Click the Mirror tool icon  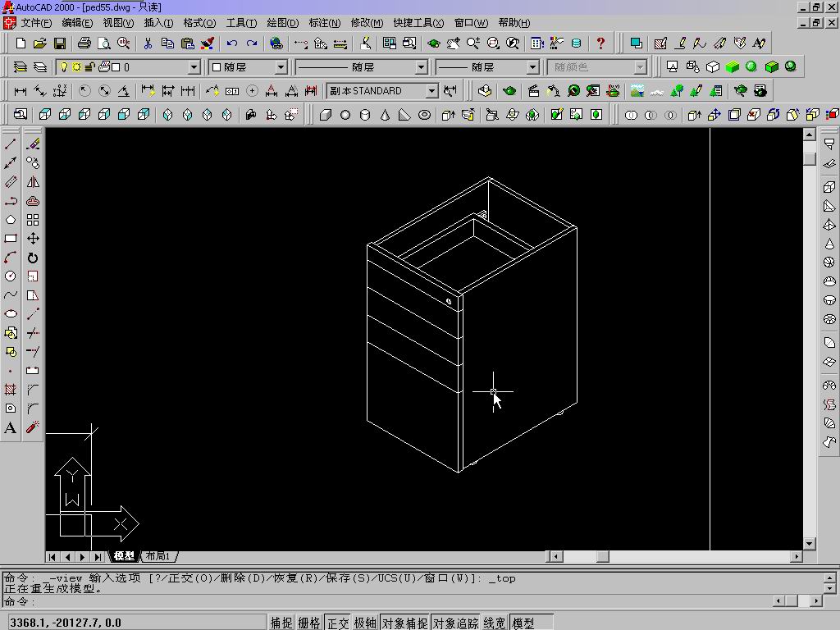(x=33, y=181)
